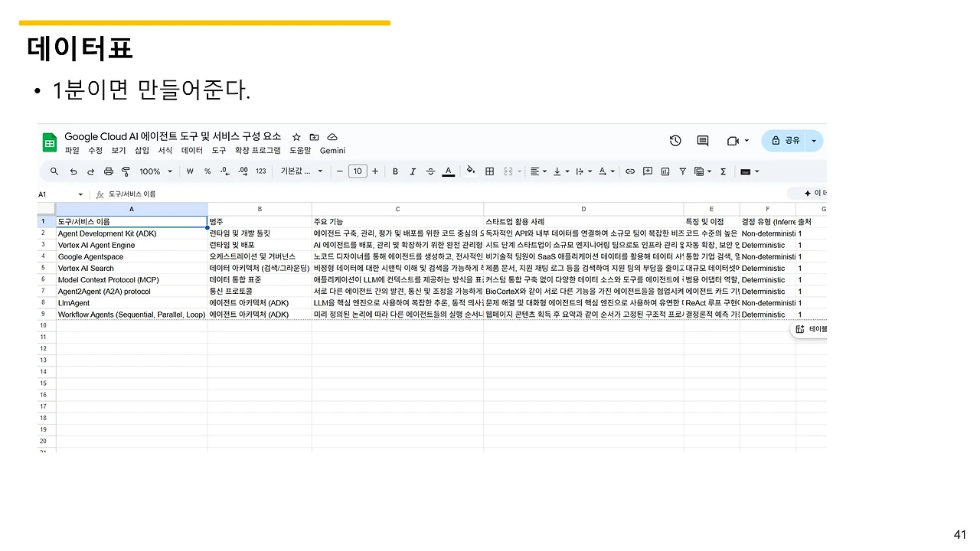Open the 데이터 menu
Viewport: 980px width, 551px height.
coord(191,150)
